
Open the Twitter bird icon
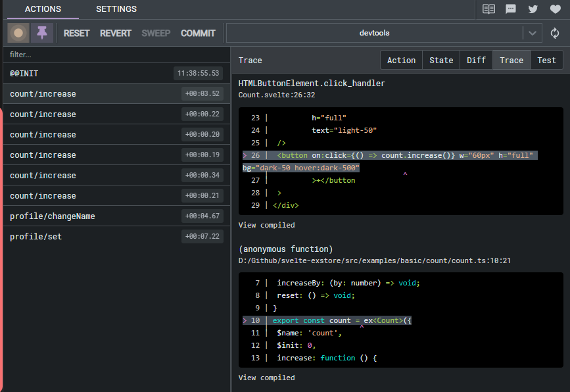tap(533, 9)
